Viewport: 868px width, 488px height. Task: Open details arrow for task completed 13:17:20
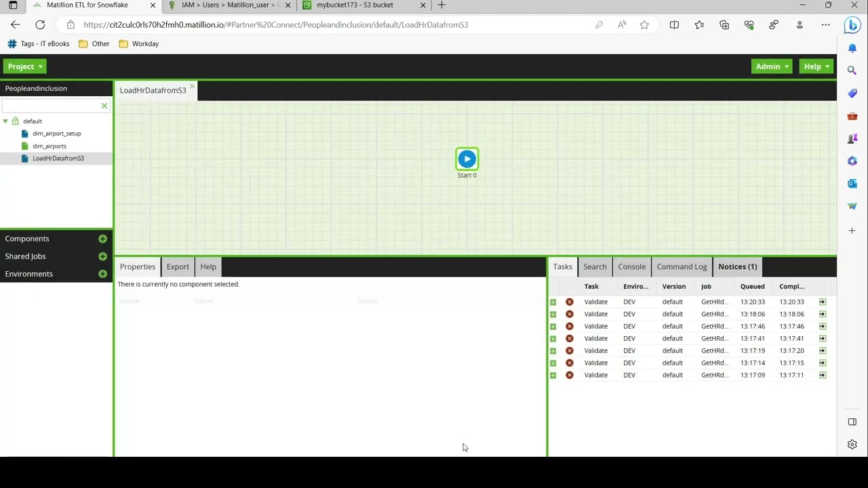(823, 351)
